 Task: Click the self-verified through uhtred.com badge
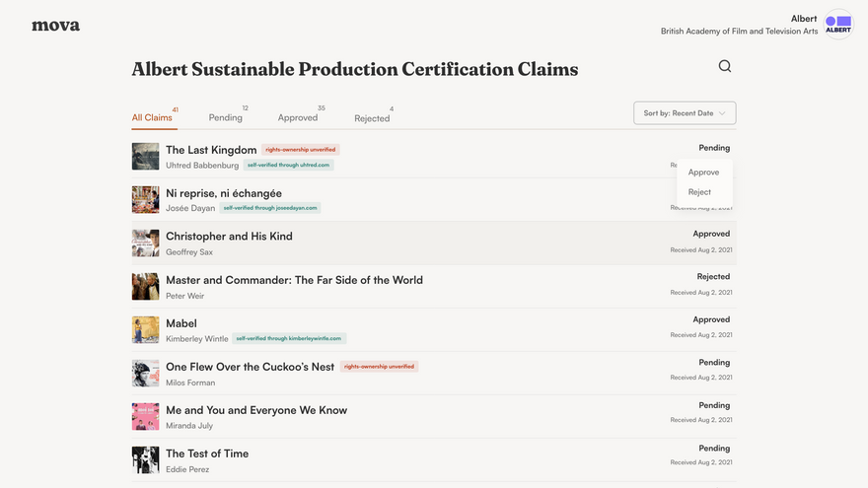(x=288, y=166)
